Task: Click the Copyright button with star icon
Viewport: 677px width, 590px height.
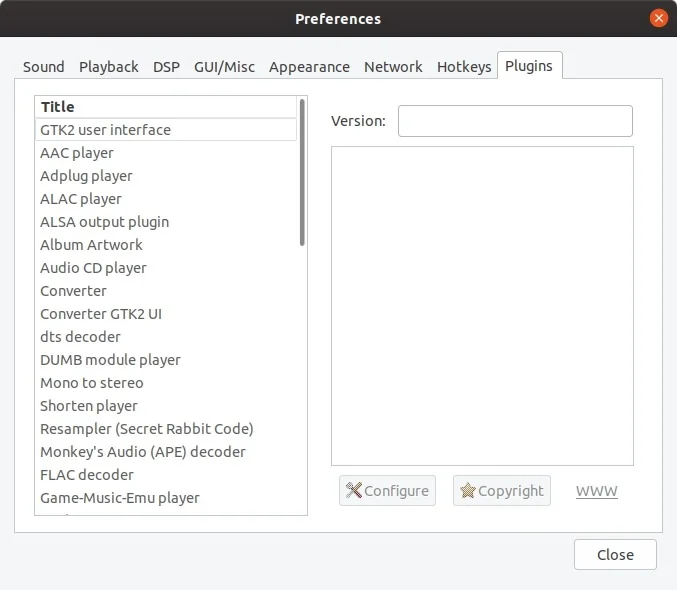Action: 502,491
